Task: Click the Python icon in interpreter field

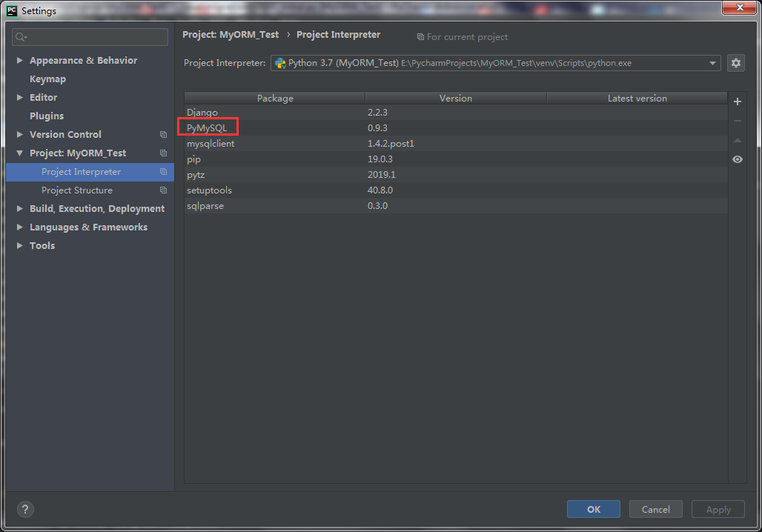Action: [280, 63]
